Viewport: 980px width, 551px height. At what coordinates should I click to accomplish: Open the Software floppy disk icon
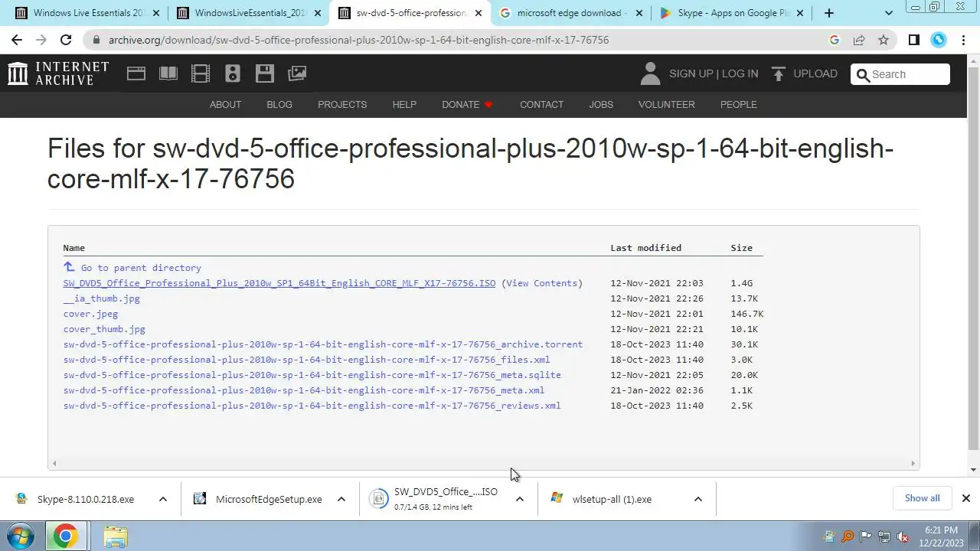(x=265, y=73)
